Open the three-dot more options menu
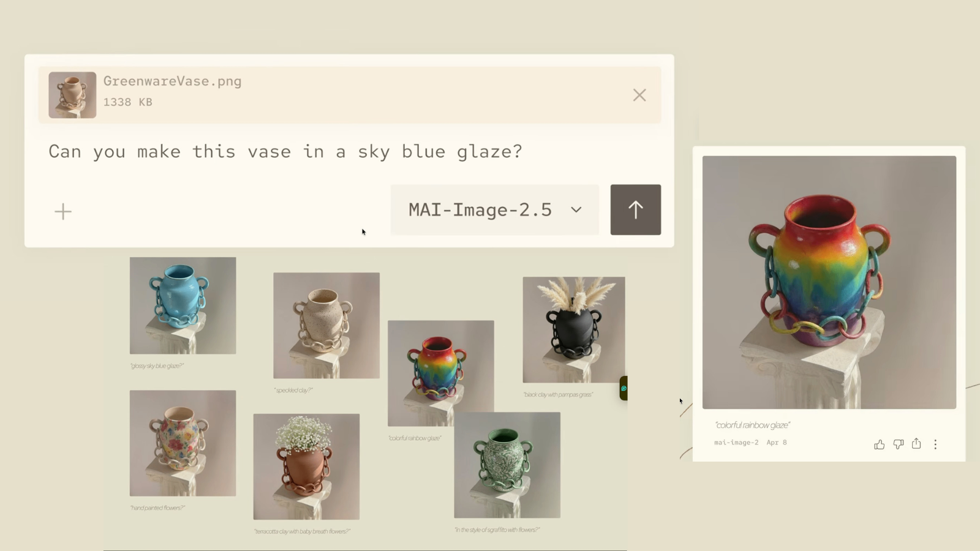The image size is (980, 551). tap(935, 444)
